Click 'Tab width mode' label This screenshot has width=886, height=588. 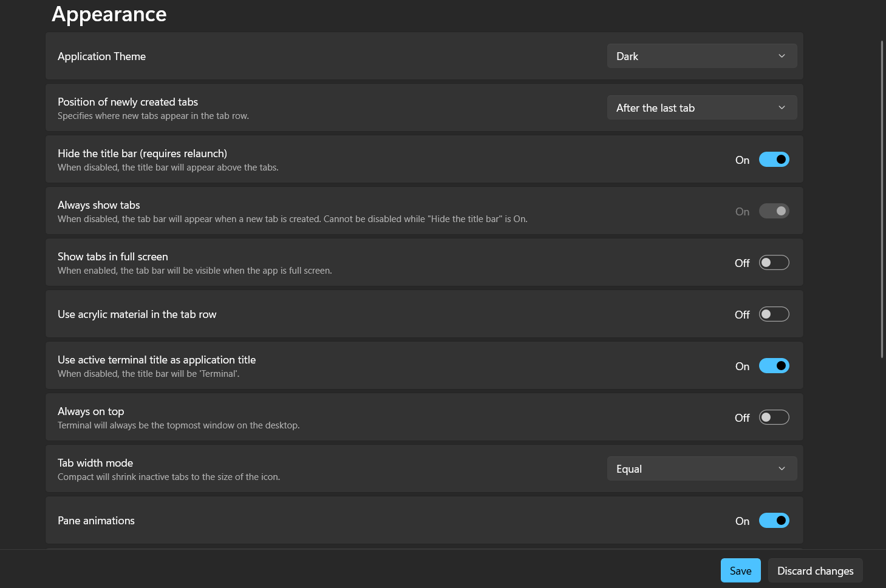[95, 463]
